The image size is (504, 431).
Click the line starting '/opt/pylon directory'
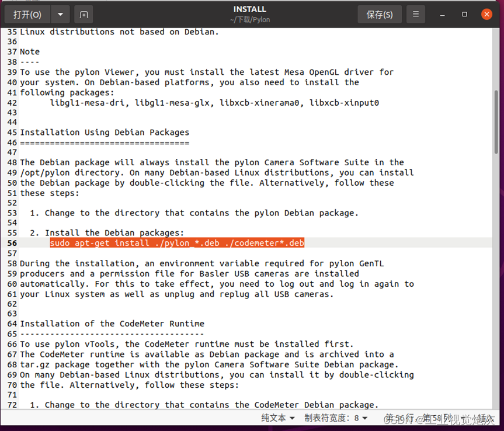click(x=217, y=173)
